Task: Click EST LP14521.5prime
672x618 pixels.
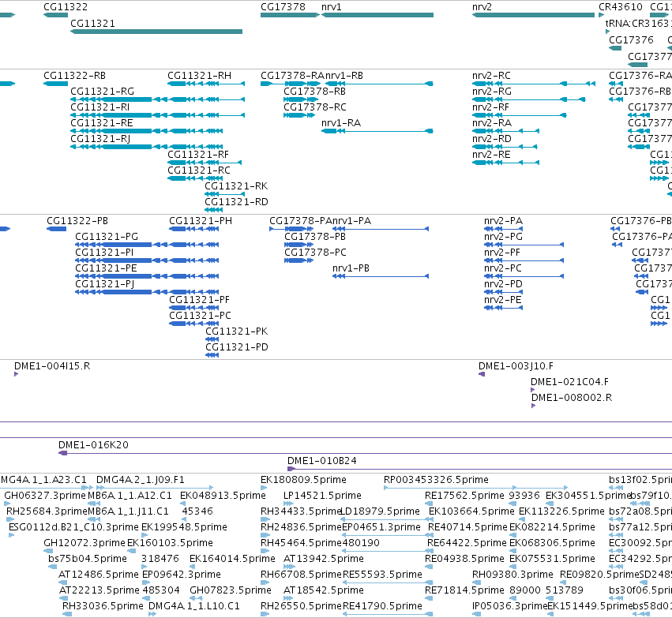Action: pos(322,496)
